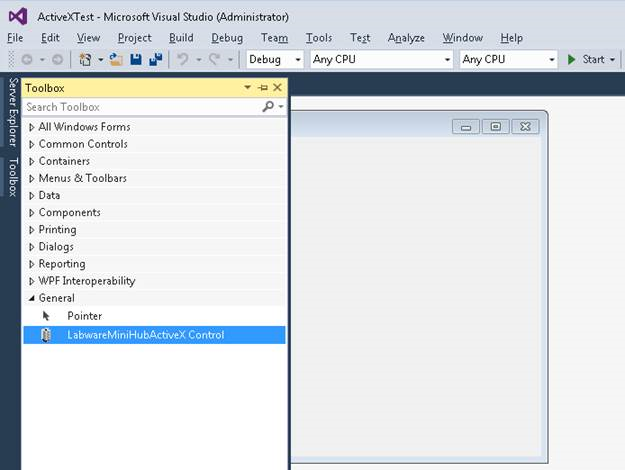Open the Analyze menu

click(406, 38)
